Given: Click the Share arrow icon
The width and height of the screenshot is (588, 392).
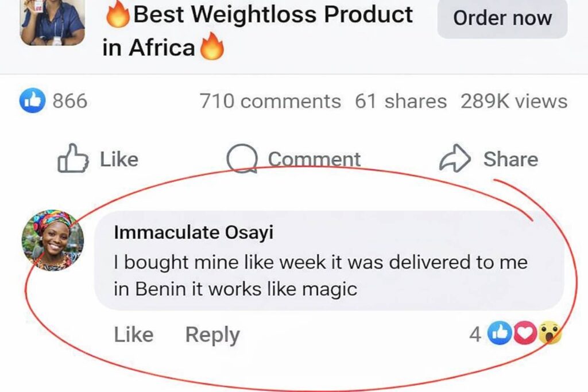Looking at the screenshot, I should [455, 159].
